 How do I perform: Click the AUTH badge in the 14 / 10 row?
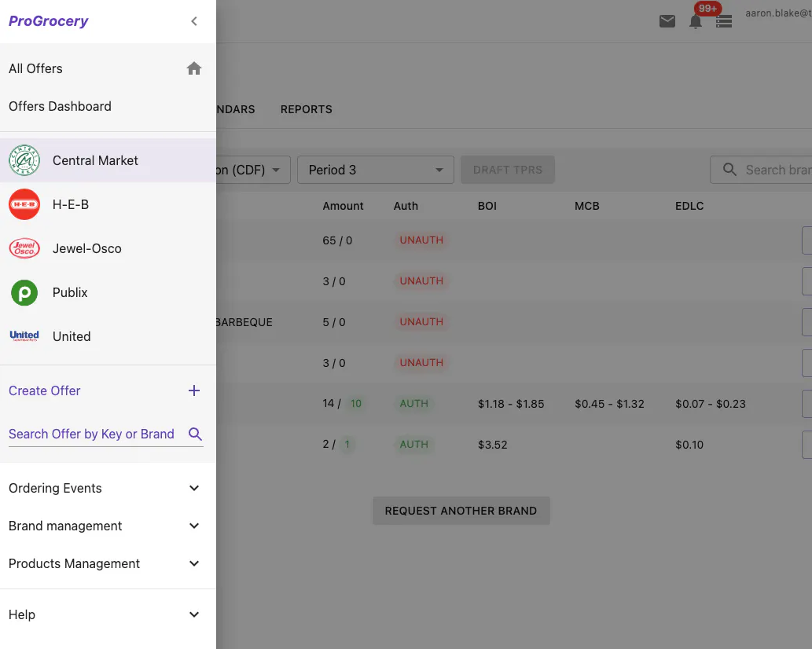coord(413,404)
